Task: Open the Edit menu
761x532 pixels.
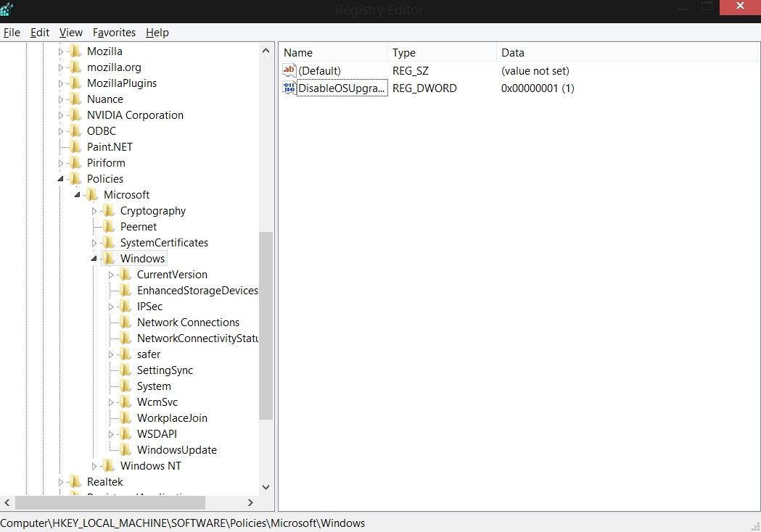Action: point(40,33)
